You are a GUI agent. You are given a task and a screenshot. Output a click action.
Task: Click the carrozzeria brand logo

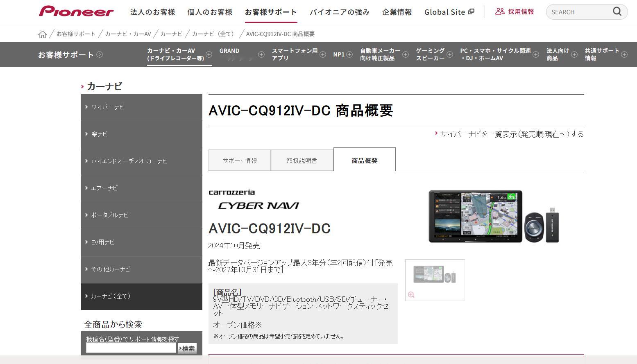pyautogui.click(x=232, y=192)
